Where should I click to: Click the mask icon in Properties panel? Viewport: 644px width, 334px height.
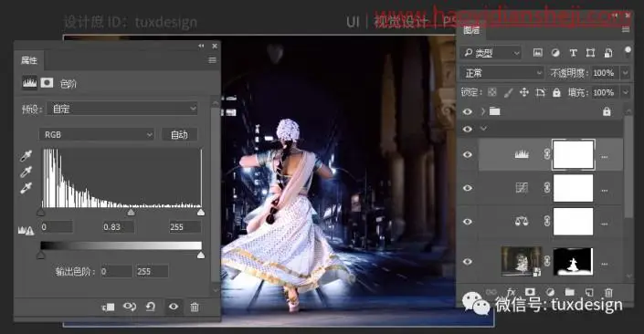[47, 83]
